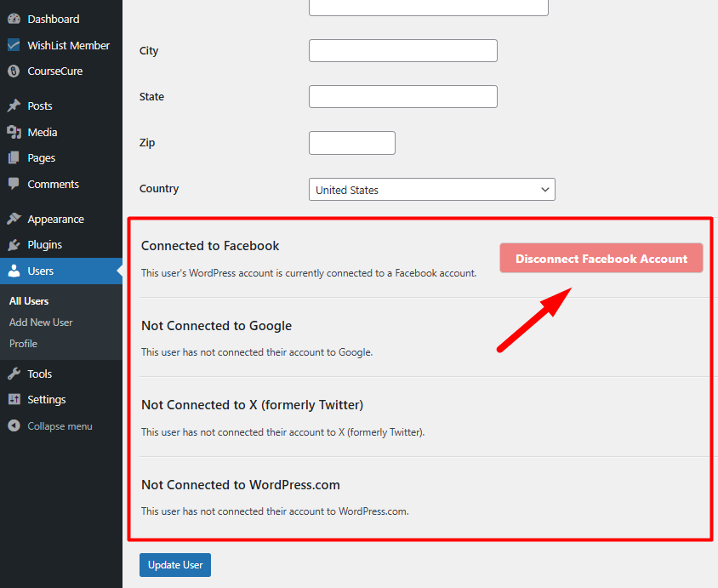Image resolution: width=718 pixels, height=588 pixels.
Task: Click the Posts pushpin icon
Action: 14,106
